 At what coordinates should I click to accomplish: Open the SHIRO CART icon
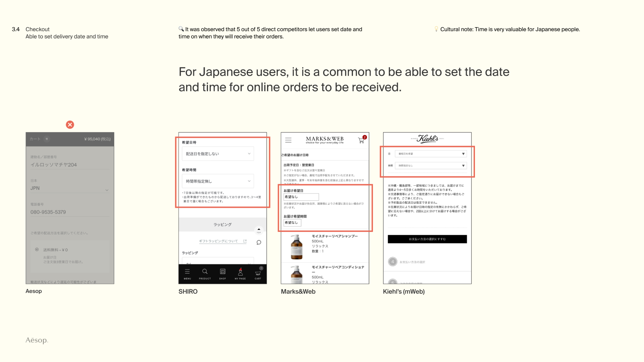pyautogui.click(x=258, y=273)
